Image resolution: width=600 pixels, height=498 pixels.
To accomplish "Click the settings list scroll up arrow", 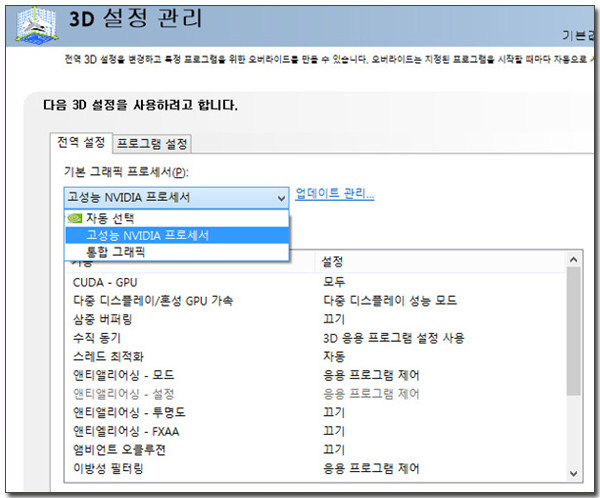I will [573, 260].
